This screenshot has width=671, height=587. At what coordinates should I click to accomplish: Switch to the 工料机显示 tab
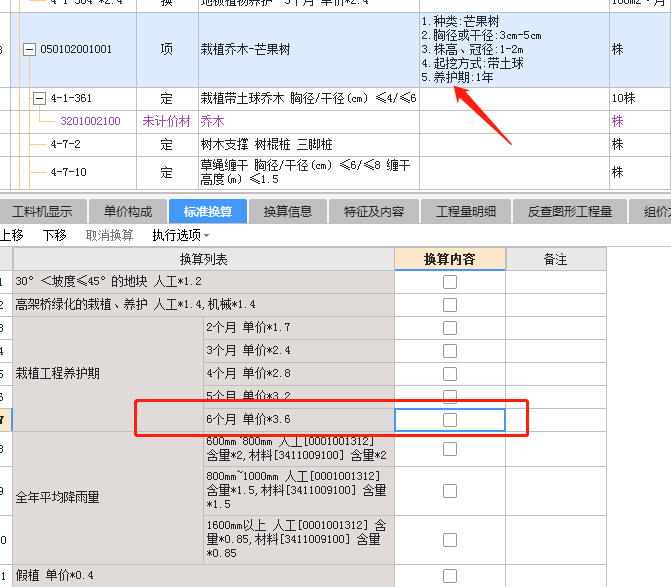42,211
